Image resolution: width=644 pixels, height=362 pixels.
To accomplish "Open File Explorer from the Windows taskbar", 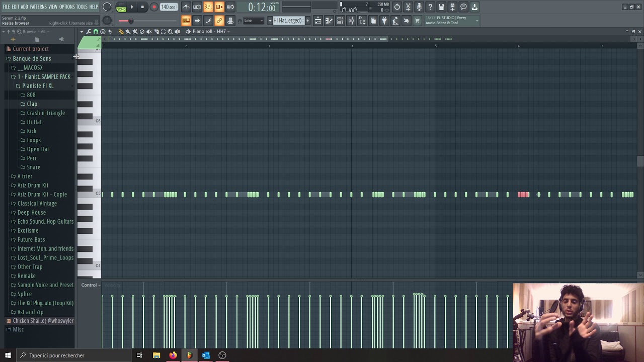I will [156, 355].
